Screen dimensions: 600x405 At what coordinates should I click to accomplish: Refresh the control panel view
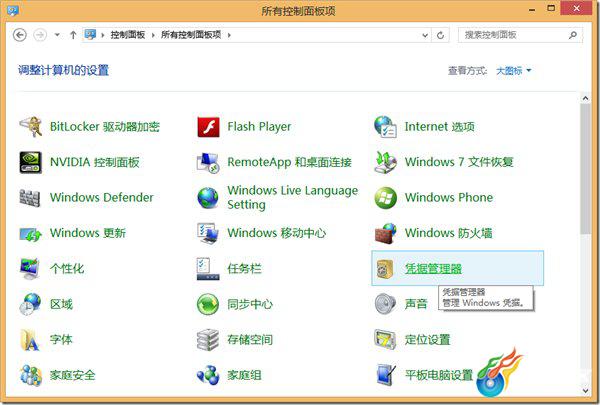[x=440, y=35]
